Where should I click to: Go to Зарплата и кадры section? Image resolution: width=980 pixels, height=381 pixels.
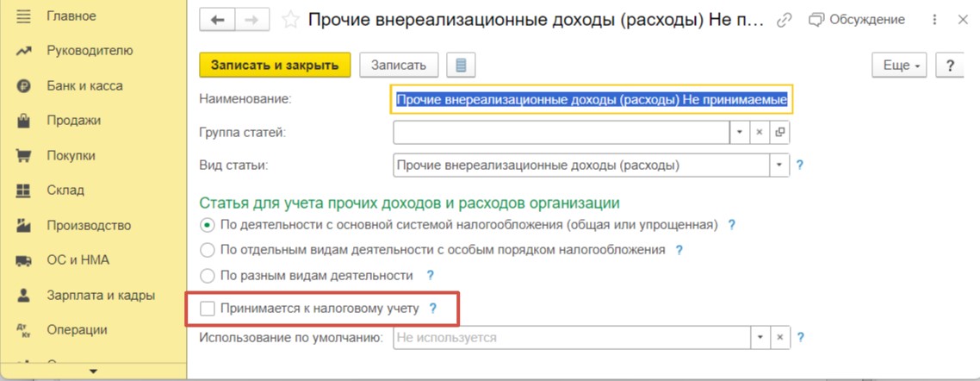click(101, 295)
